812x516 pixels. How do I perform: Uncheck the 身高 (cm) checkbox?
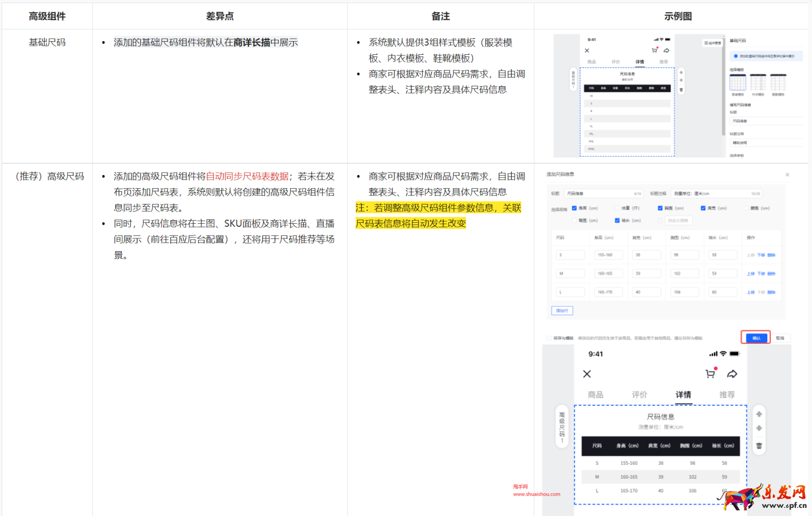[x=574, y=208]
